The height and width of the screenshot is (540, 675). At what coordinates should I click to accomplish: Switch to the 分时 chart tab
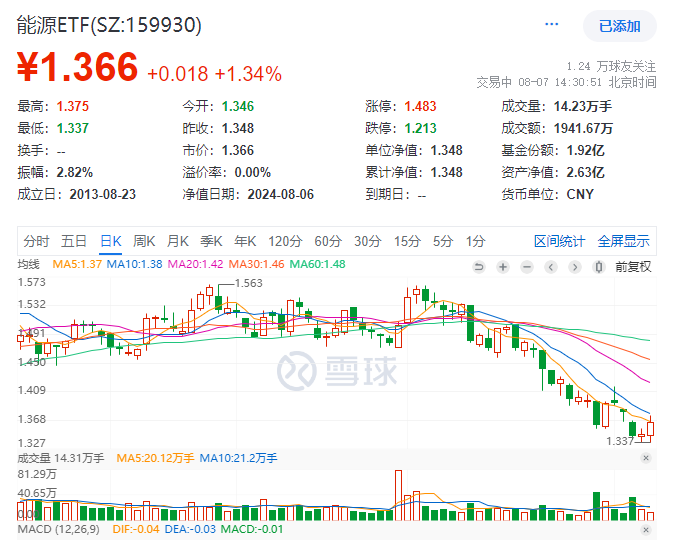(36, 241)
